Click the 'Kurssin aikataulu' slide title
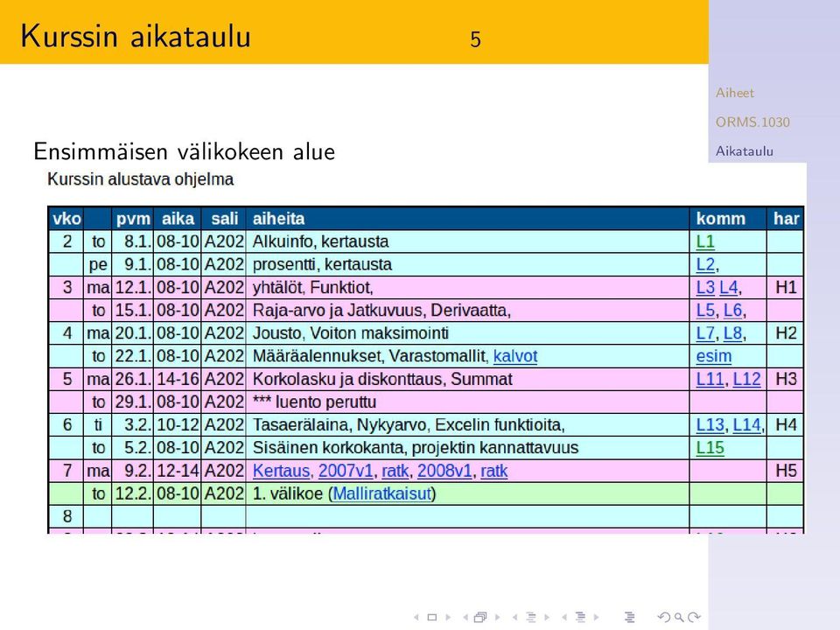840x630 pixels. coord(136,37)
